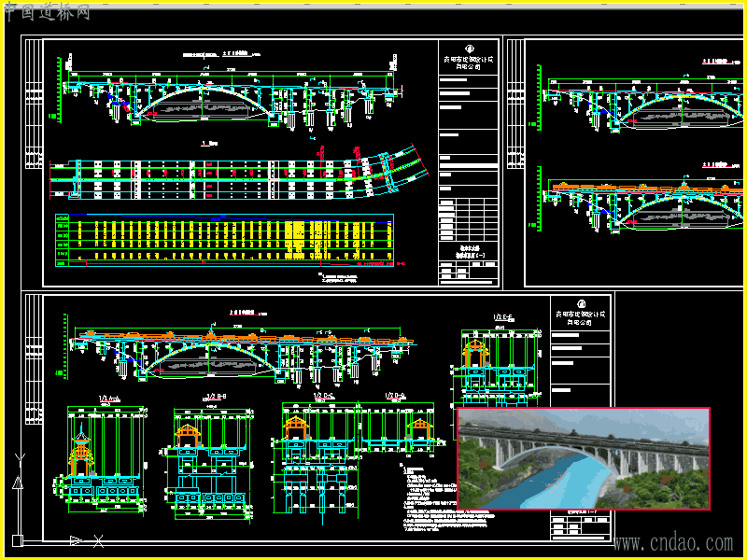Screen dimensions: 747x560
Task: Select the green elevation scale bar of the top-left drawing
Action: coord(59,90)
